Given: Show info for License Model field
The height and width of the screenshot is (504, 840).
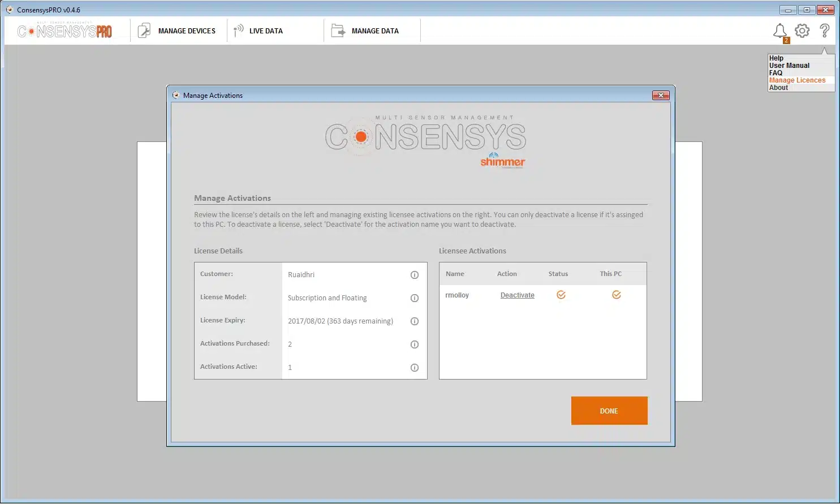Looking at the screenshot, I should point(415,298).
